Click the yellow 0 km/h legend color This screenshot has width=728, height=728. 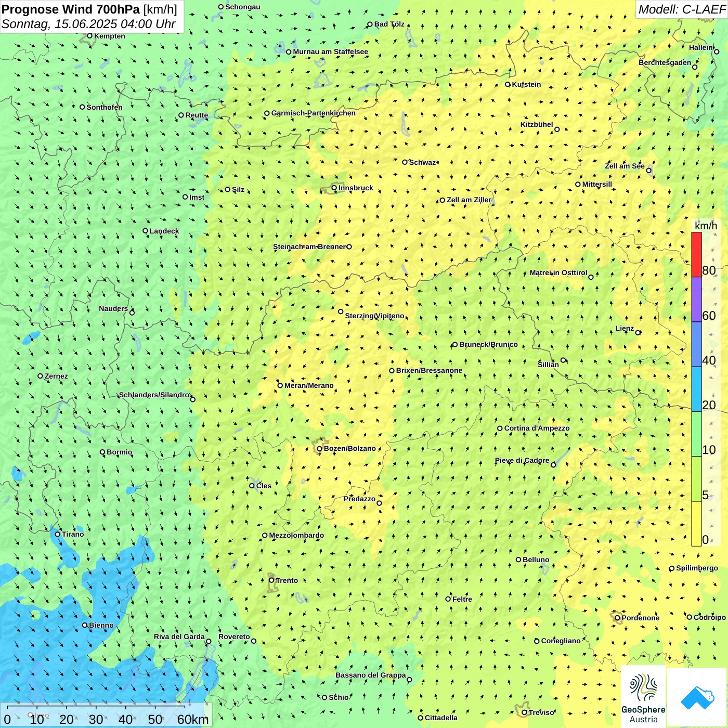[696, 524]
